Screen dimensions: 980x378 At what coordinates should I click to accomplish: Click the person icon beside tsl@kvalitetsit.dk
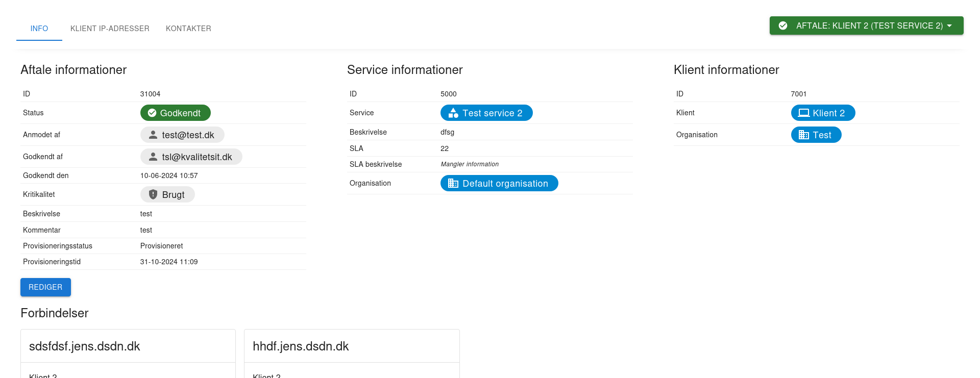(x=153, y=157)
